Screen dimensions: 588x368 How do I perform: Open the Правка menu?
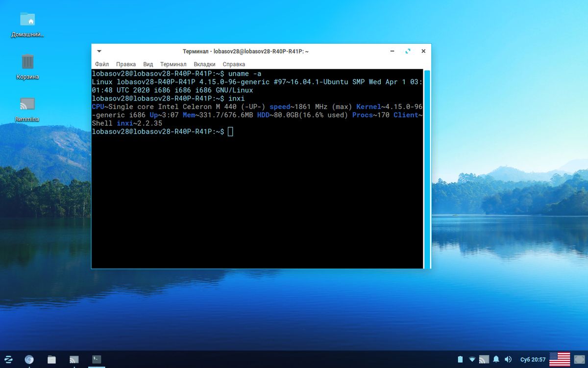click(x=126, y=64)
